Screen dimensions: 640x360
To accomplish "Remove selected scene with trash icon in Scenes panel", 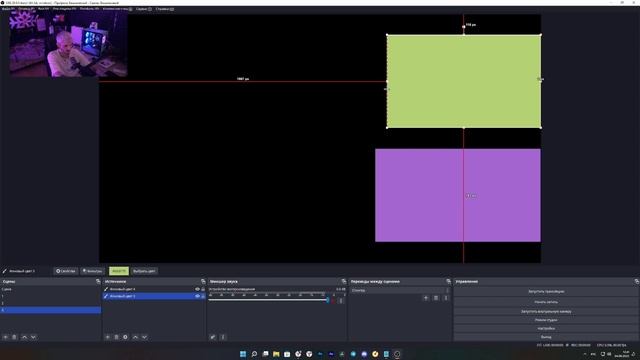I will click(14, 337).
